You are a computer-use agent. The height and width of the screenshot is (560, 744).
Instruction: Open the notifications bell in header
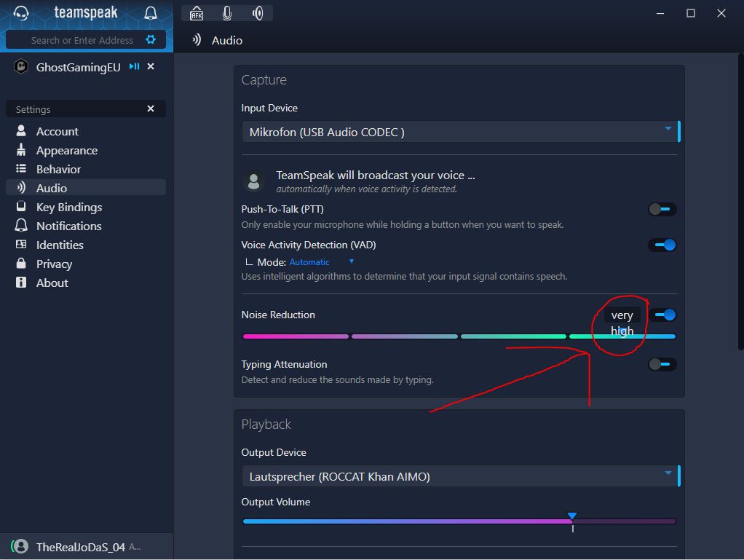point(151,13)
